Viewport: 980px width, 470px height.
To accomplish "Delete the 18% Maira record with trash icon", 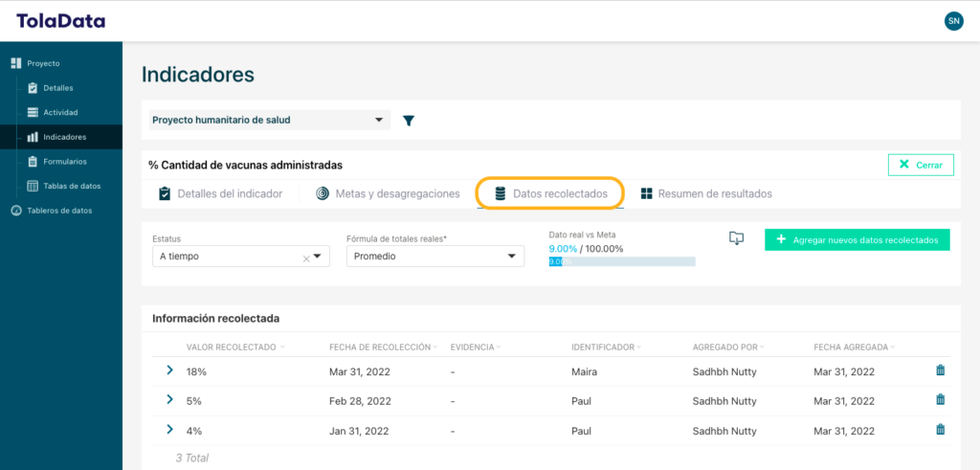I will tap(940, 370).
